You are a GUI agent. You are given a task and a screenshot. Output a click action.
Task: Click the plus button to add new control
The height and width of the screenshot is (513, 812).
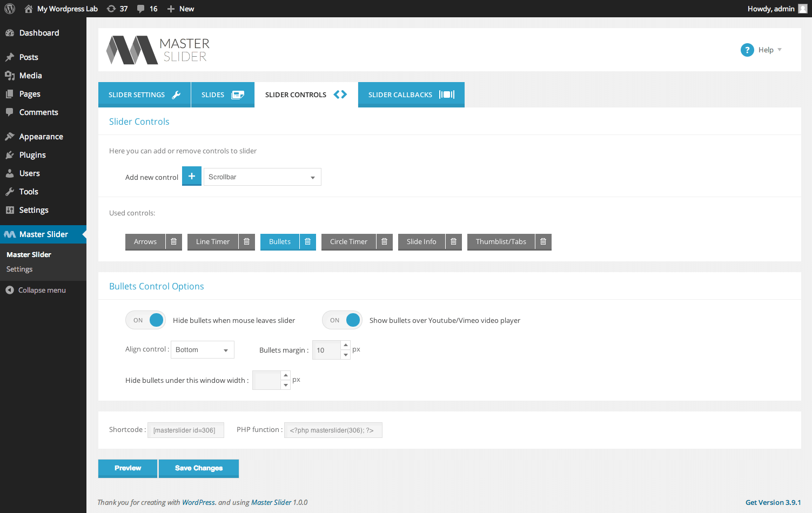pos(192,177)
